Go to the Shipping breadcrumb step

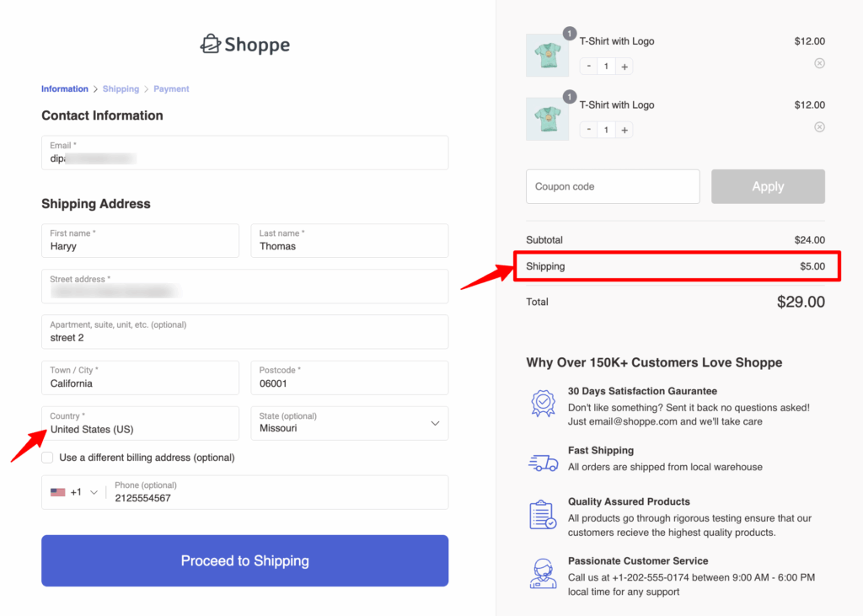121,88
